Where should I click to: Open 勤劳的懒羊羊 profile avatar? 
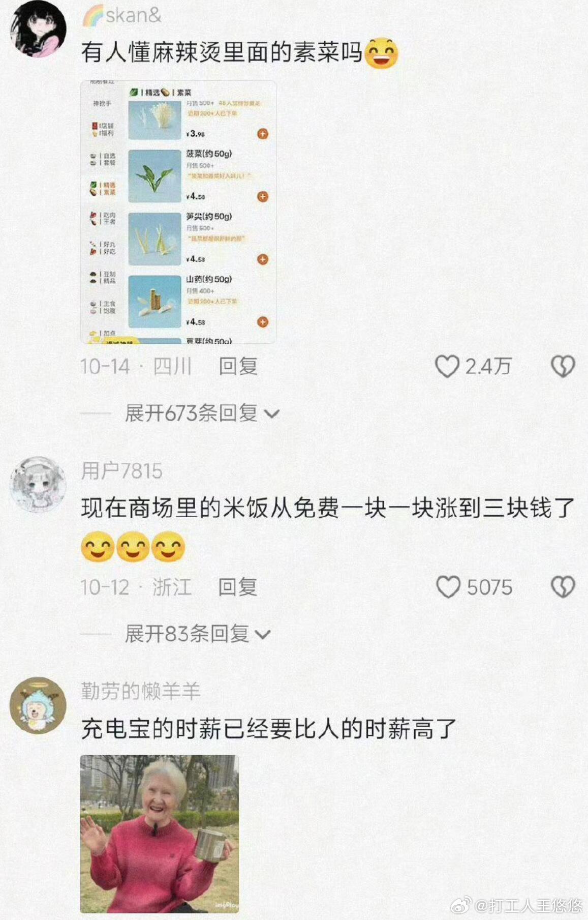[38, 706]
